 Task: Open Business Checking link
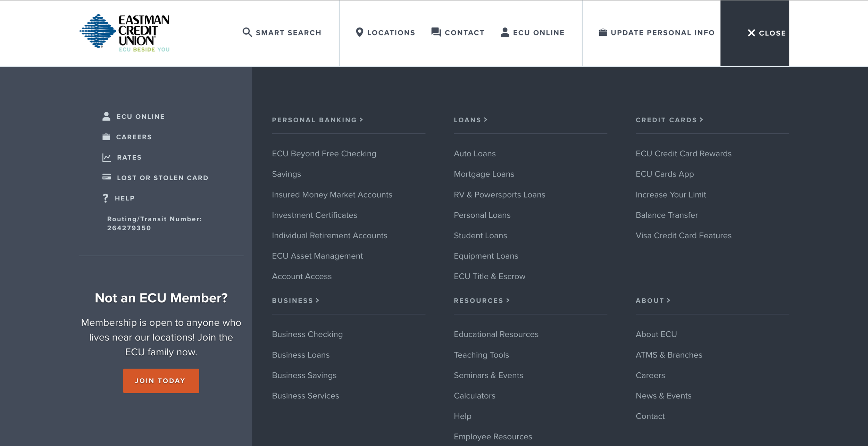(x=307, y=334)
